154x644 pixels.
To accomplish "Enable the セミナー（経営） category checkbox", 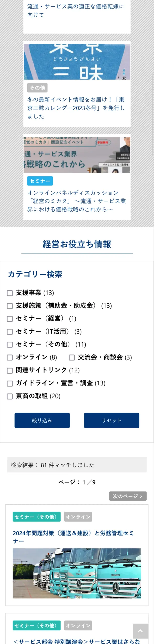I will (10, 319).
